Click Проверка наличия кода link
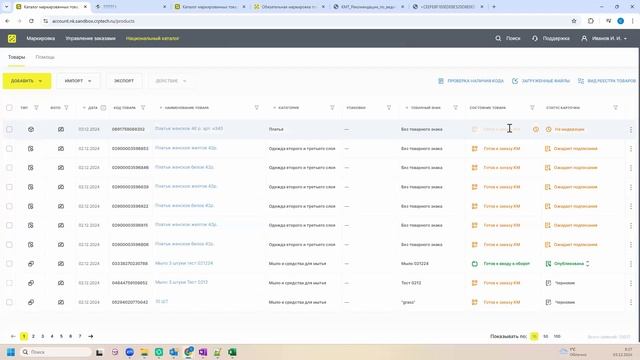Viewport: 640px width, 360px height. pyautogui.click(x=471, y=81)
